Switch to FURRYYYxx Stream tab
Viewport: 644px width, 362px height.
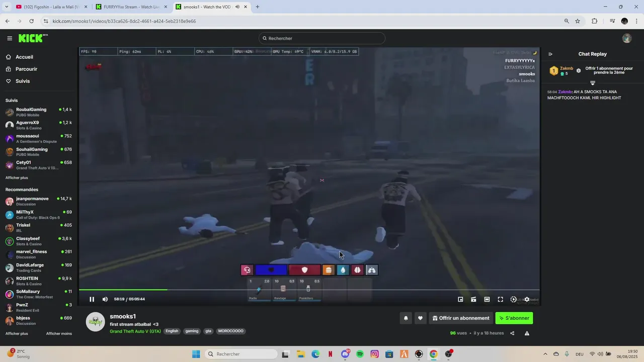point(132,7)
